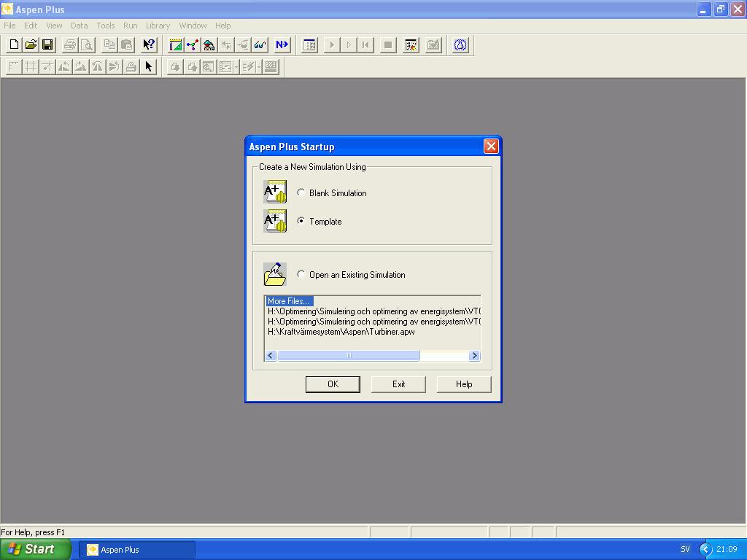Click the padlock icon on lower toolbar
Screen dimensions: 747x560
click(131, 66)
